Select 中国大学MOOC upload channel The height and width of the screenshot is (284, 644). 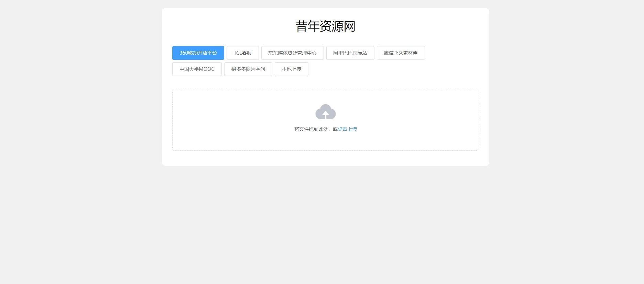click(197, 69)
